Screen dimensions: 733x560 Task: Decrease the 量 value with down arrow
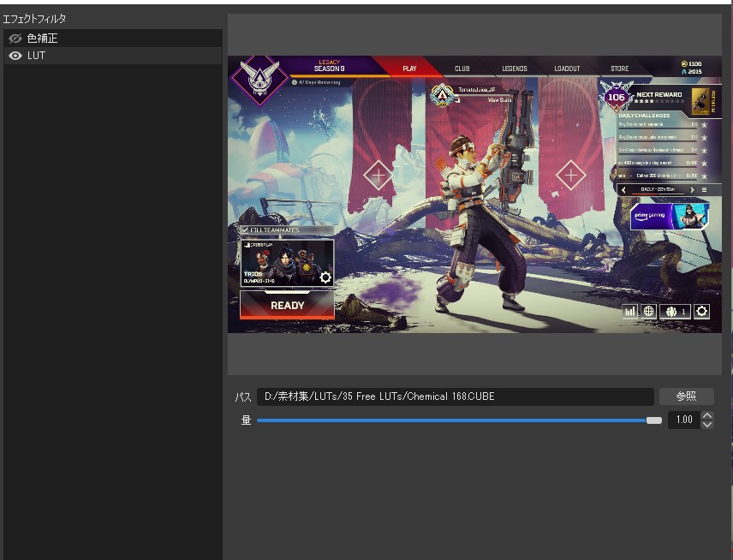click(x=707, y=425)
